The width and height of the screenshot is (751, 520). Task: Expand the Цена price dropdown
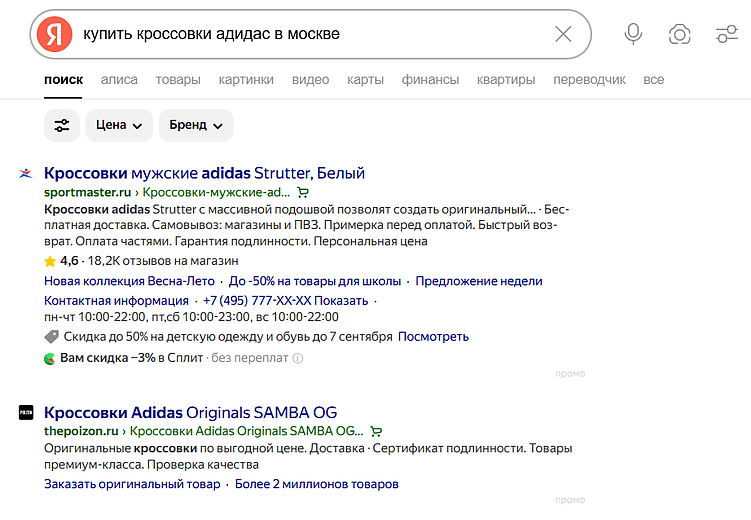(x=119, y=125)
